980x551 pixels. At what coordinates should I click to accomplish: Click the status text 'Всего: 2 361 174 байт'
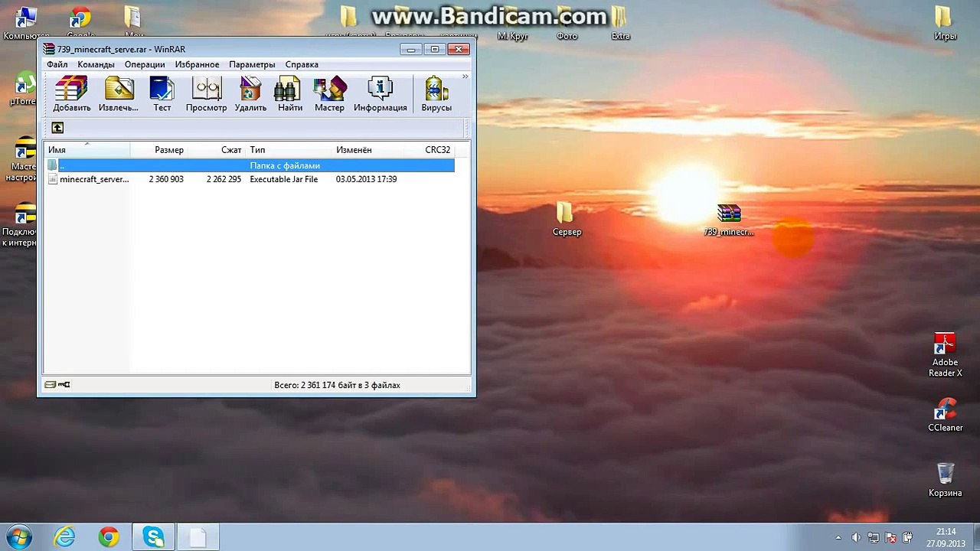(x=337, y=385)
